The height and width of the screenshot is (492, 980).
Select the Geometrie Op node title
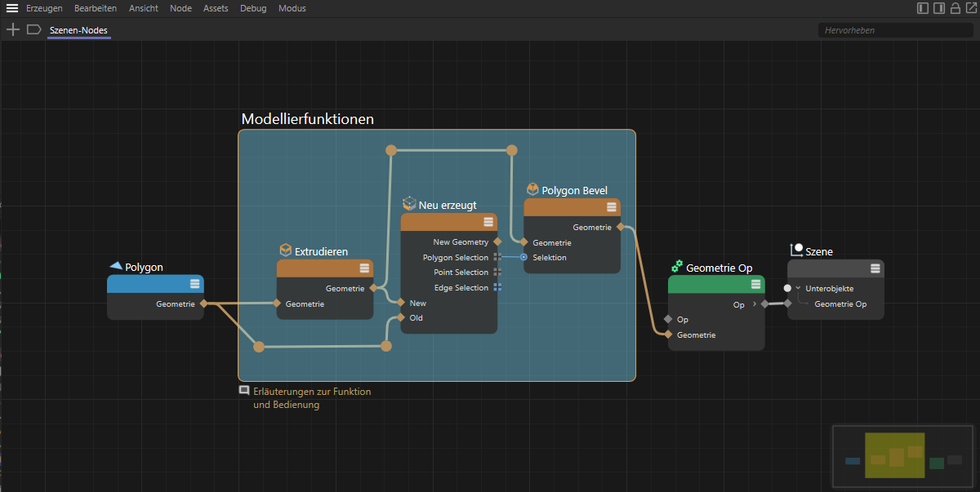(719, 268)
